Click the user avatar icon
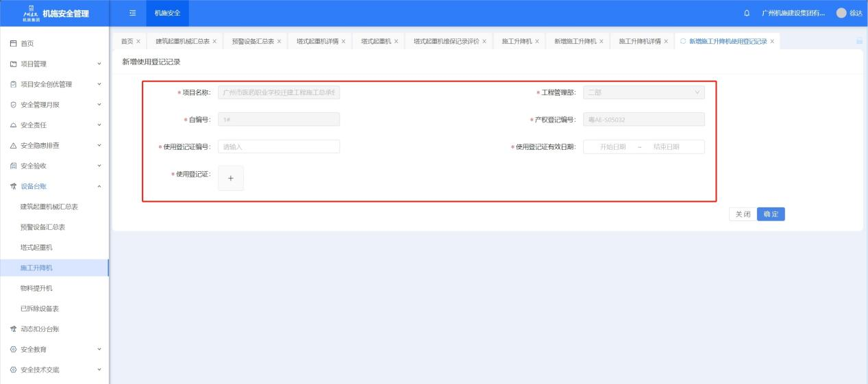868x384 pixels. coord(841,14)
